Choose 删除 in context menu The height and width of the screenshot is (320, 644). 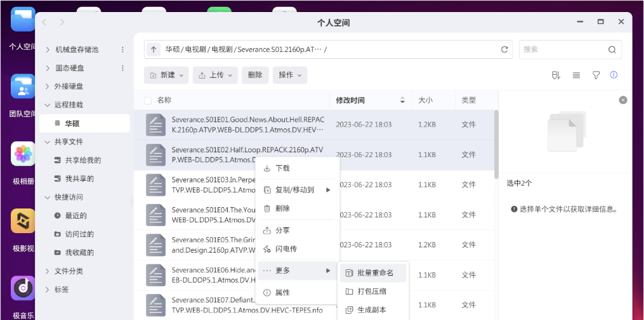click(x=297, y=208)
